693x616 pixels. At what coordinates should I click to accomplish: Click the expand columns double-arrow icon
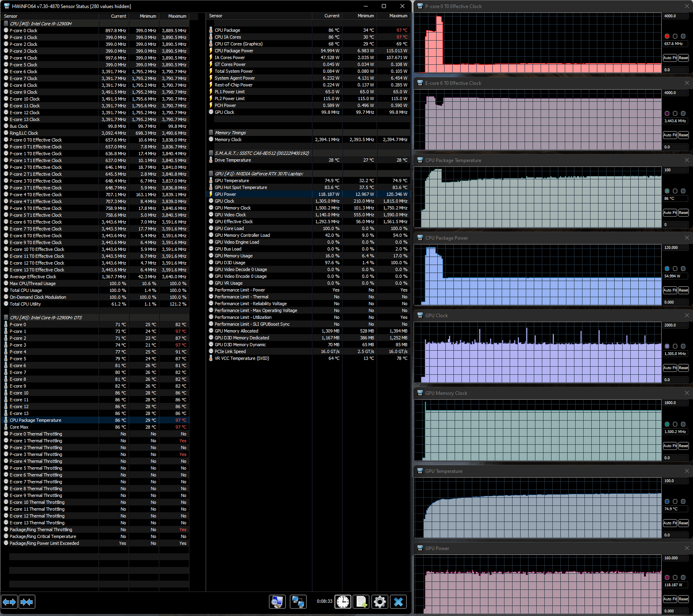(9, 602)
